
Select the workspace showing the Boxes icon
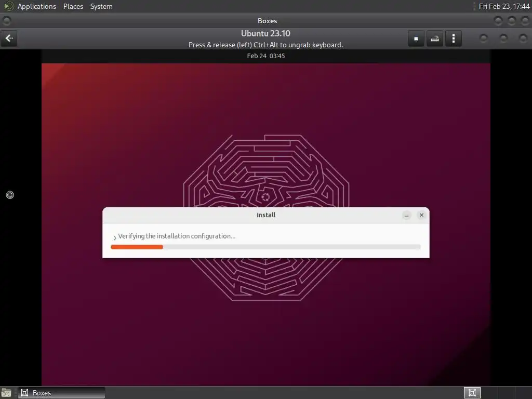472,393
